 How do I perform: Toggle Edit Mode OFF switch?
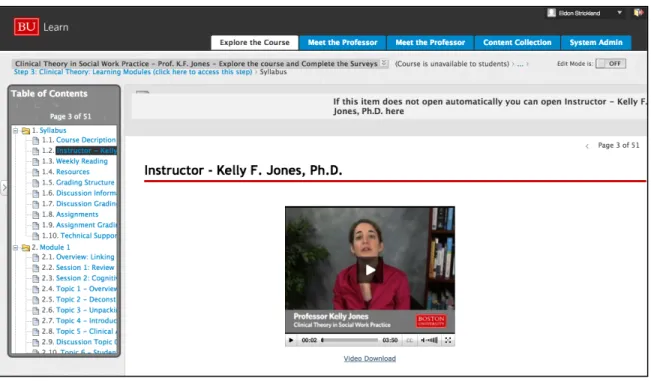(x=610, y=64)
